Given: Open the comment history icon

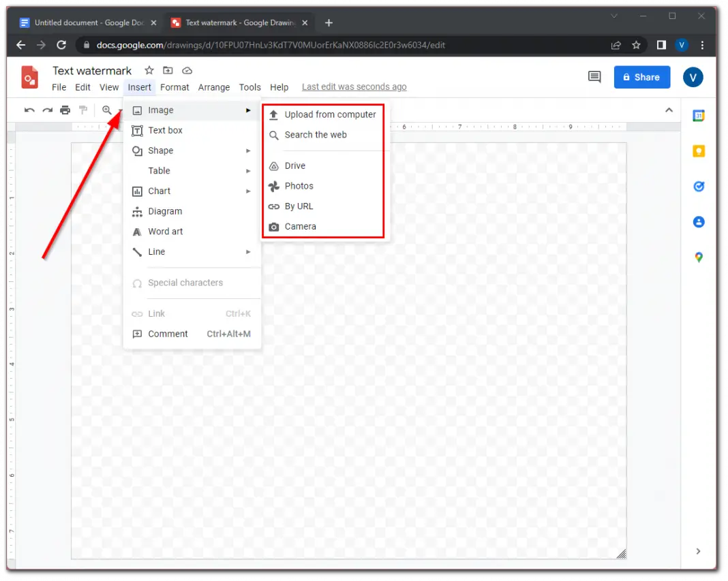Looking at the screenshot, I should [594, 77].
